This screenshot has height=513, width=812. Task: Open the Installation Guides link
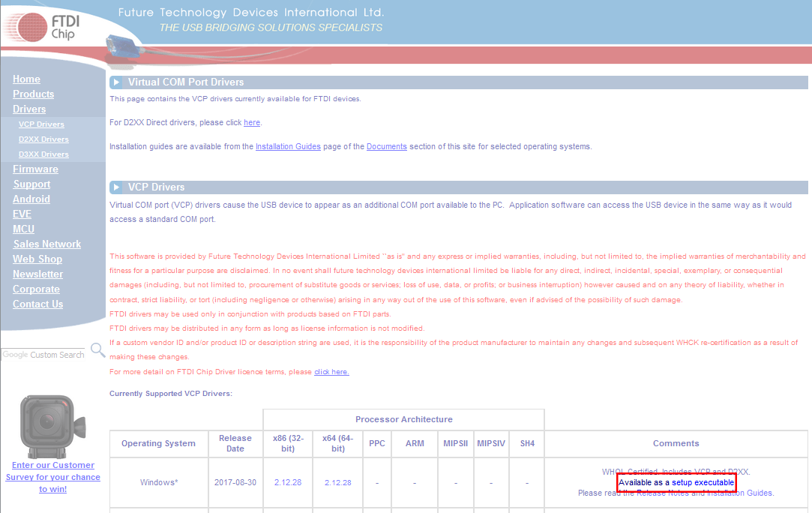[288, 147]
